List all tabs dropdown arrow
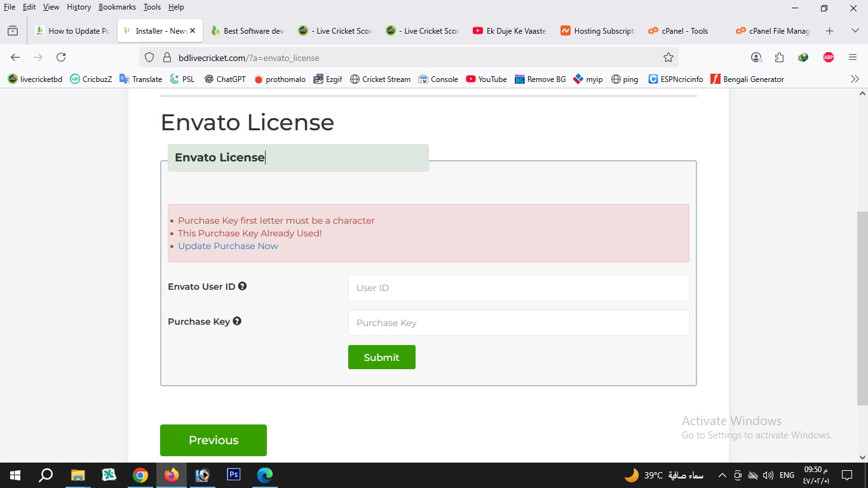Screen dimensions: 868x488 pos(855,30)
